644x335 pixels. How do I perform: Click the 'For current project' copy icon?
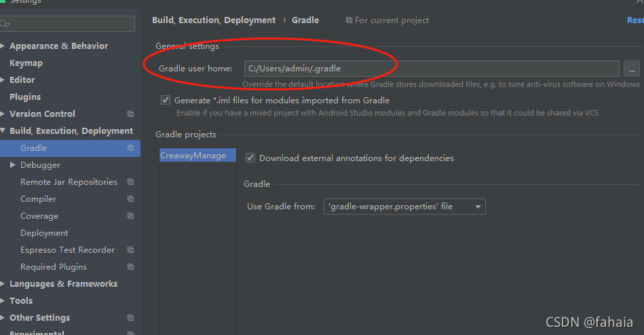point(349,20)
